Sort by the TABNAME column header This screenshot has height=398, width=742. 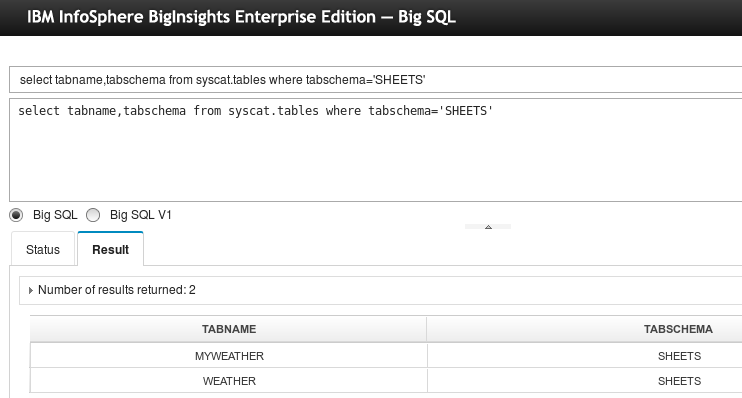coord(229,329)
